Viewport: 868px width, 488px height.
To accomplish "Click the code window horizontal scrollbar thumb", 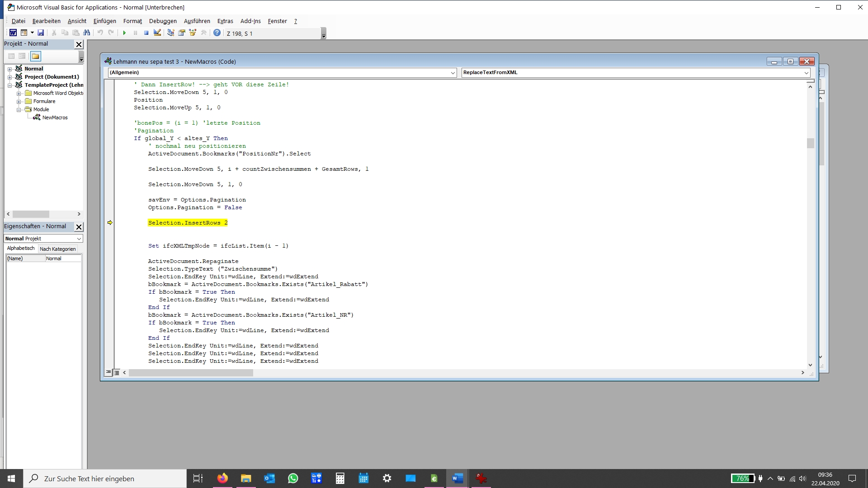I will click(x=191, y=373).
